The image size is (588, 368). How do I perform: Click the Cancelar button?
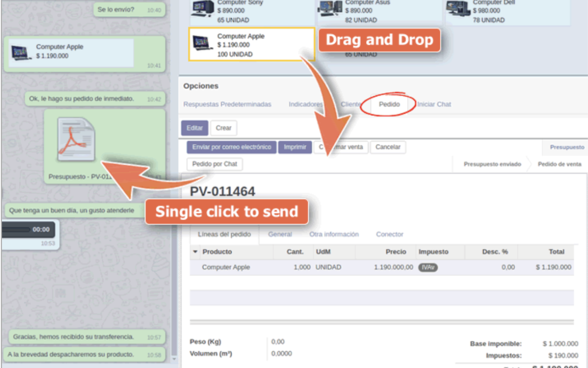pyautogui.click(x=388, y=147)
